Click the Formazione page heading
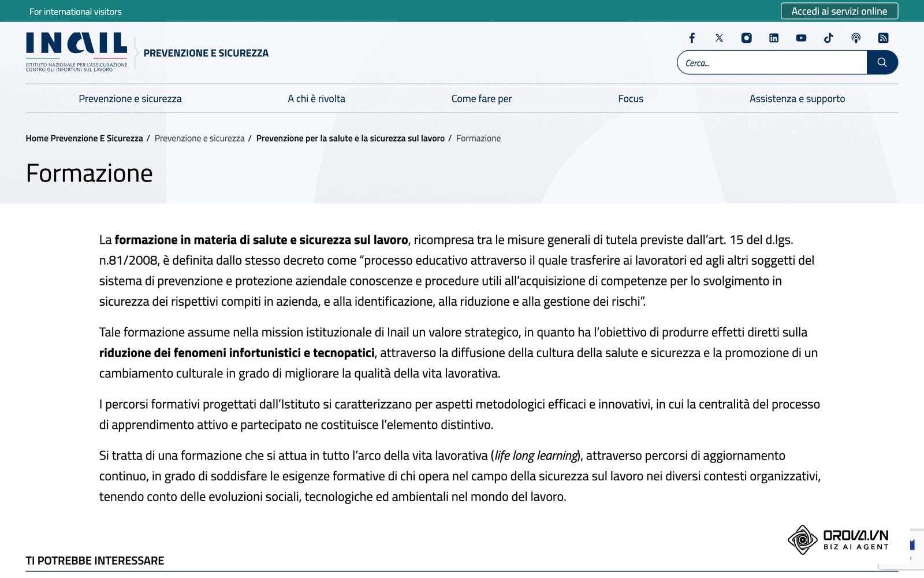The image size is (924, 578). 90,173
